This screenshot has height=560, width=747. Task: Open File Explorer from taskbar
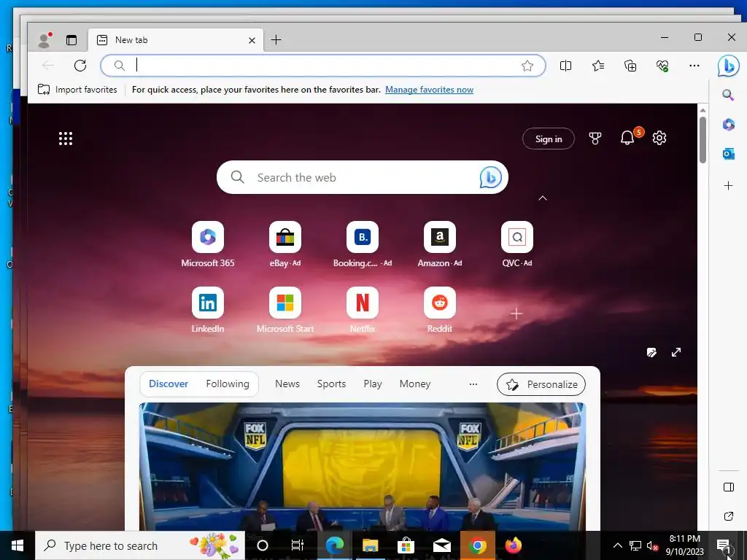click(370, 545)
